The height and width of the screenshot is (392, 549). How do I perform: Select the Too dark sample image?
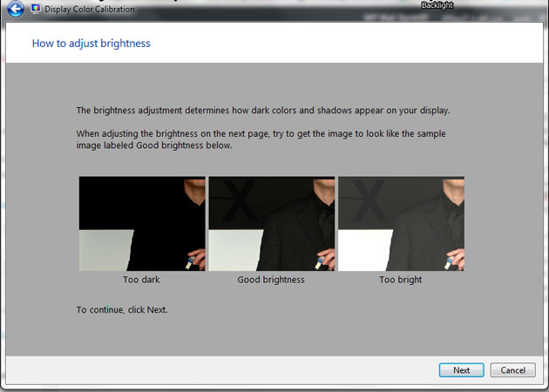[x=142, y=224]
